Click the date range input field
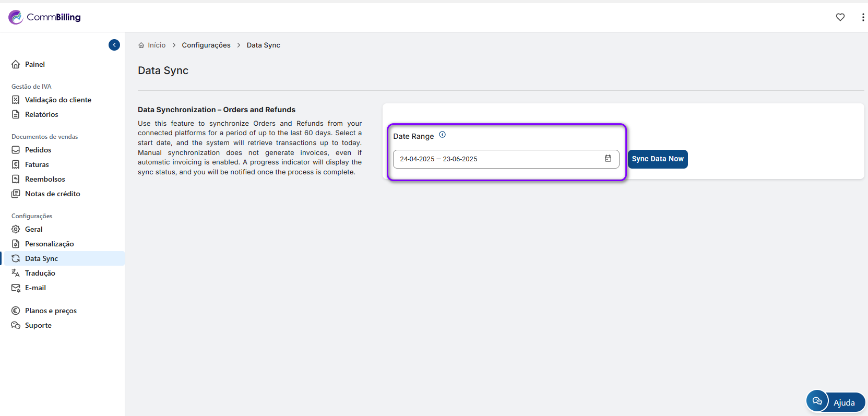 (x=496, y=159)
